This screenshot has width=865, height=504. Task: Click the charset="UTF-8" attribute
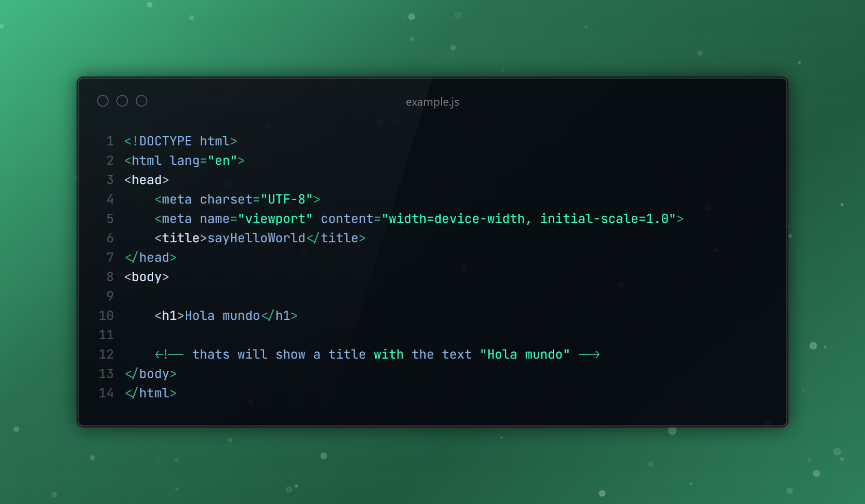[256, 199]
